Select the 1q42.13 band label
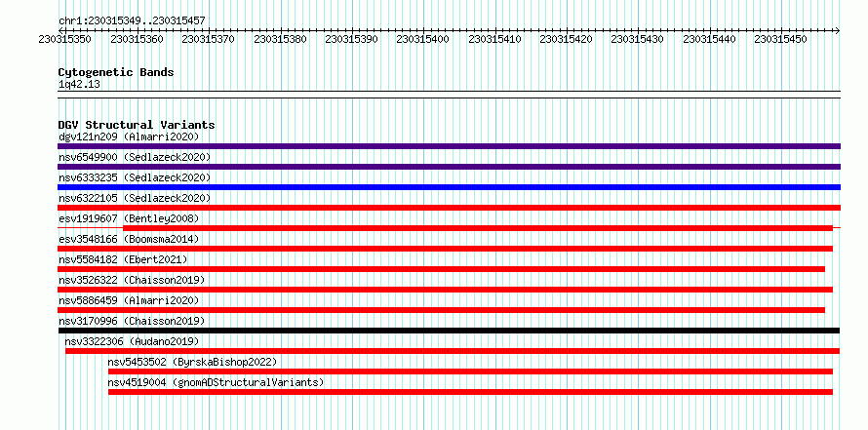868x430 pixels. [x=79, y=84]
